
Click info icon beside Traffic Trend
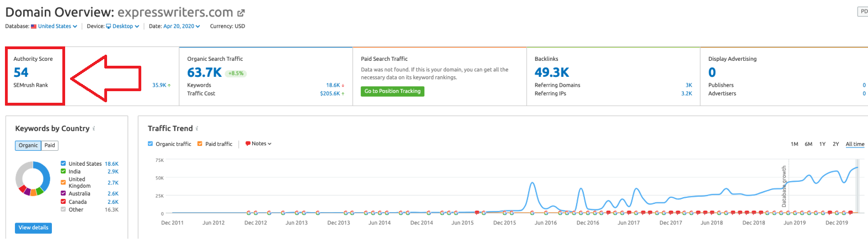click(197, 128)
